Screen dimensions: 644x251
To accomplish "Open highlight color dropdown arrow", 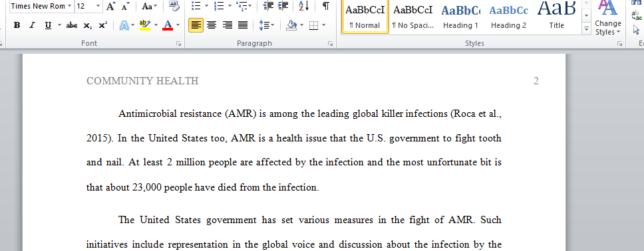I will click(x=156, y=25).
